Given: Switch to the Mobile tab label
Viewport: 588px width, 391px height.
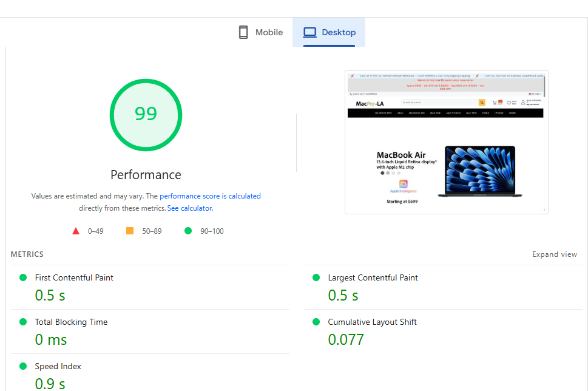Looking at the screenshot, I should tap(269, 32).
